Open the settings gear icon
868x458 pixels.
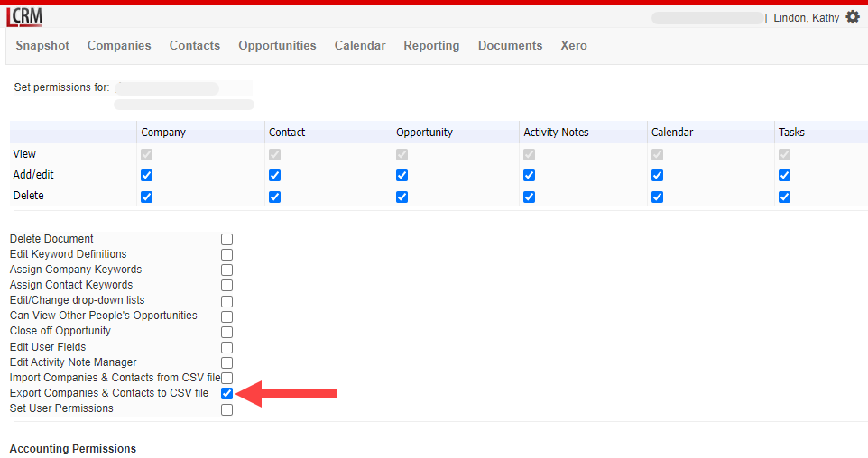tap(853, 17)
